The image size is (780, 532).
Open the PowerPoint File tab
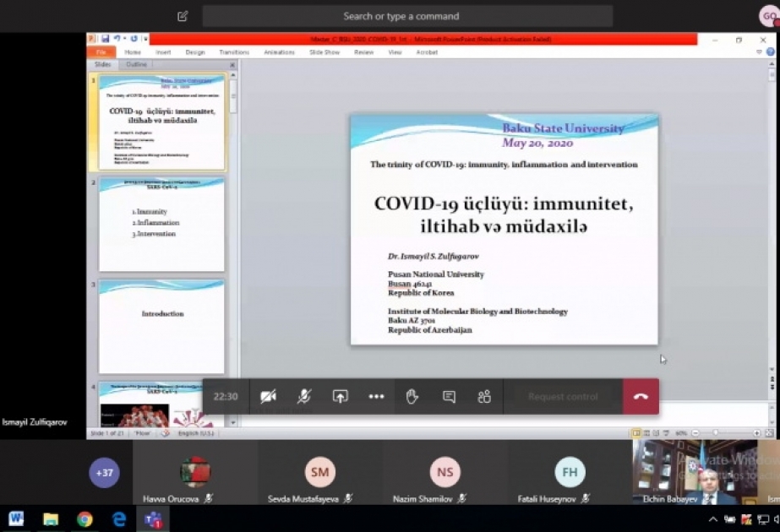(101, 52)
